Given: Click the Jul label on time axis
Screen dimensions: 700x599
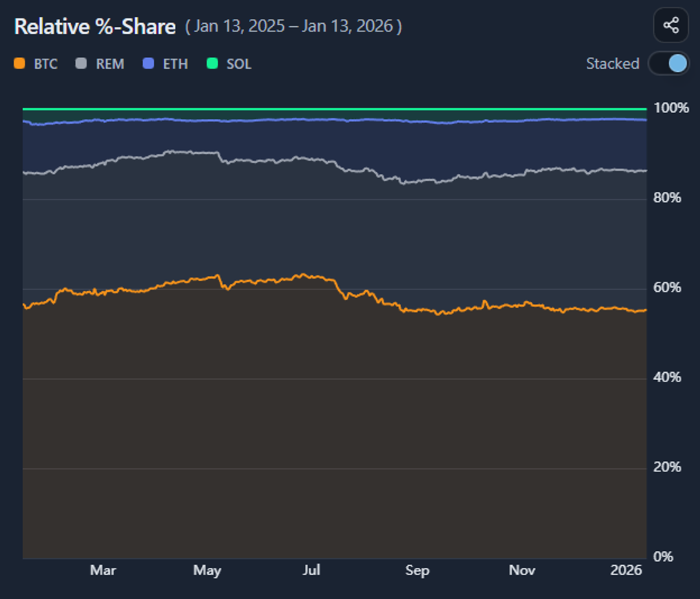Looking at the screenshot, I should 312,570.
